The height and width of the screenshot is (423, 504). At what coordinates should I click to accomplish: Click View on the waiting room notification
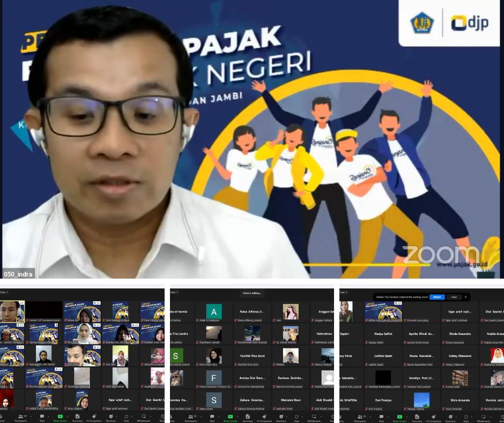pyautogui.click(x=453, y=297)
